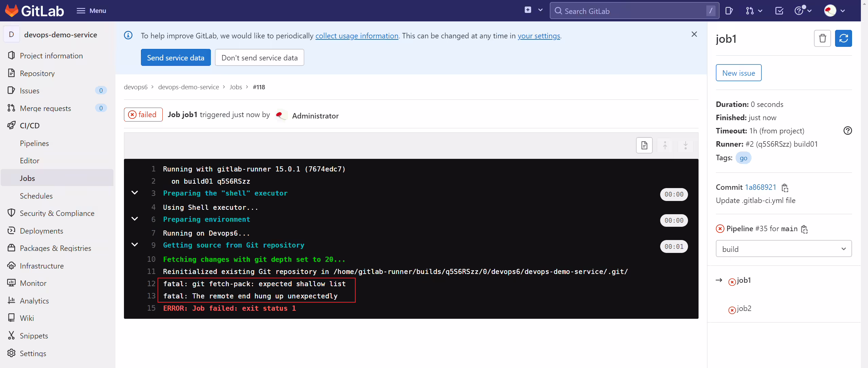The width and height of the screenshot is (868, 368).
Task: Click the Snippets scissors icon
Action: coord(11,335)
